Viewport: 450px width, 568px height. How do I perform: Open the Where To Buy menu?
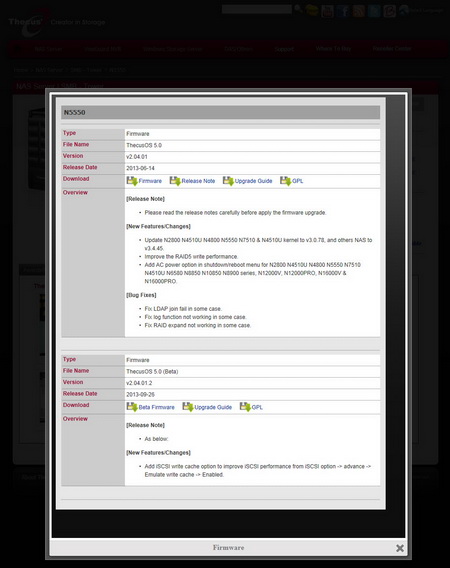(333, 49)
